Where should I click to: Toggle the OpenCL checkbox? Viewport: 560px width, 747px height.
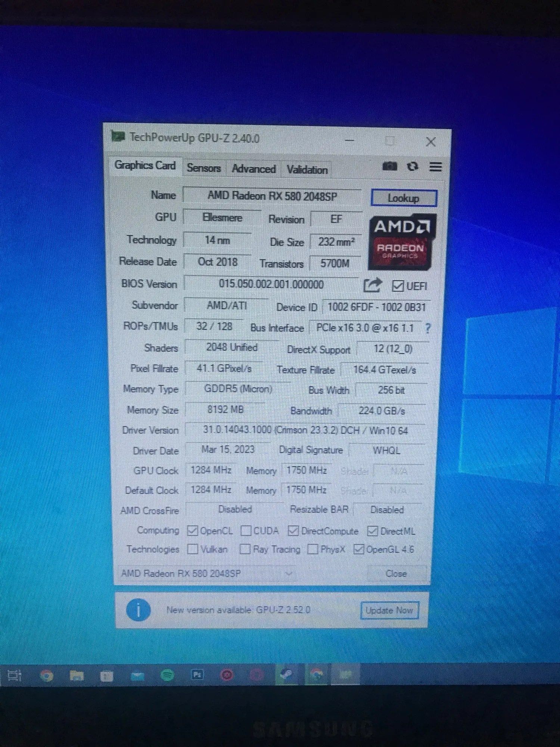(192, 530)
